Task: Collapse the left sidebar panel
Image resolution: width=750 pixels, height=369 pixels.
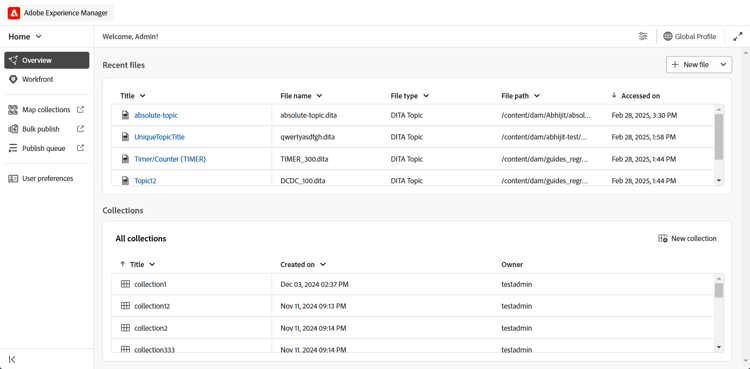Action: (12, 359)
